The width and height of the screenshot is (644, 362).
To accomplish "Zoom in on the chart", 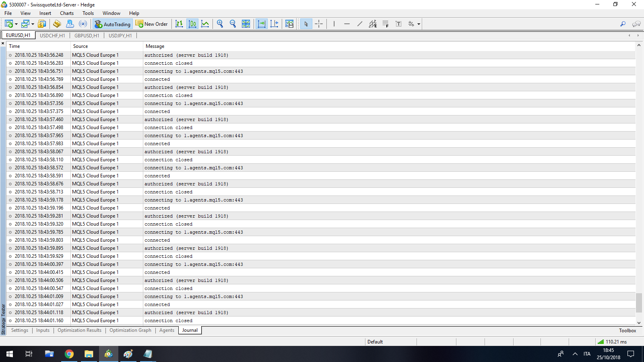I will (220, 24).
